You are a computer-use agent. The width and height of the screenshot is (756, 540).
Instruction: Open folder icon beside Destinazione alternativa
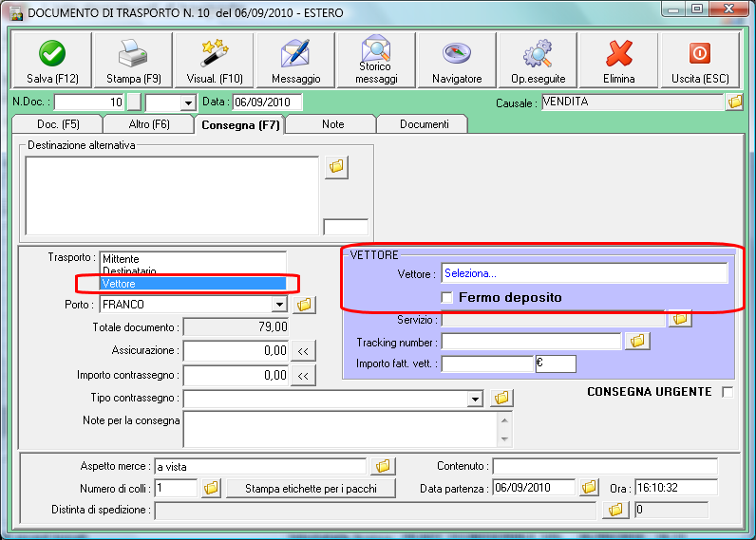coord(336,167)
